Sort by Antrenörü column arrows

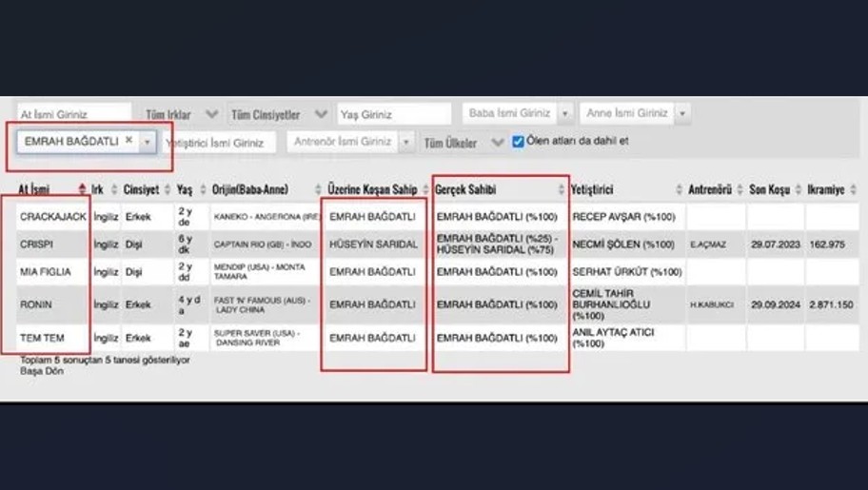(740, 189)
